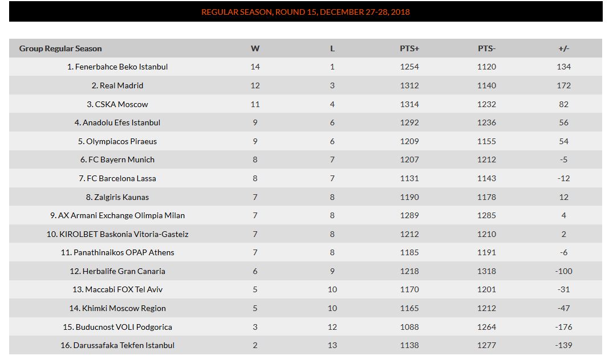Open Maccabi FOX Tel Aviv page
This screenshot has height=364, width=609.
121,289
